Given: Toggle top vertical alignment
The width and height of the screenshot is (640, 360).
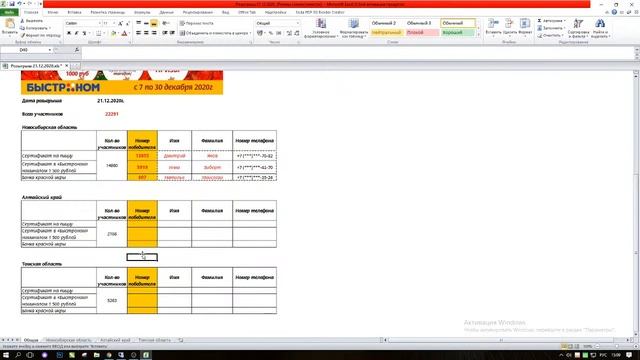Looking at the screenshot, I should pyautogui.click(x=138, y=24).
